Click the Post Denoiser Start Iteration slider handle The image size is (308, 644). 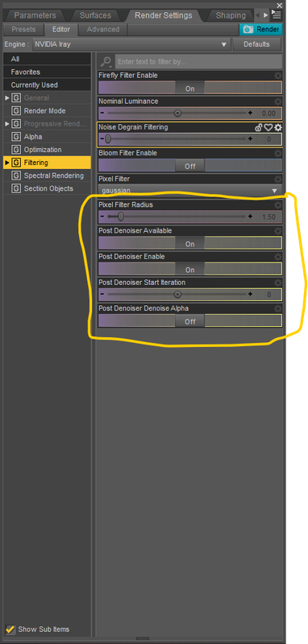[177, 294]
